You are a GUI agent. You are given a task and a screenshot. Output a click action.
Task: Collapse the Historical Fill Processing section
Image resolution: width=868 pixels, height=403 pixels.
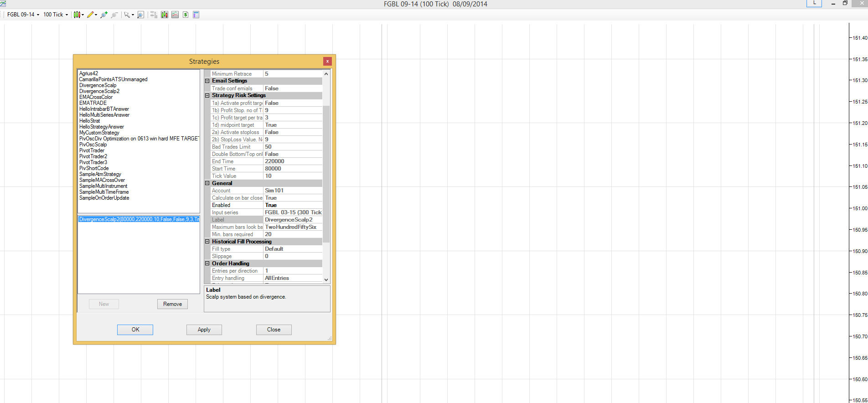click(207, 241)
